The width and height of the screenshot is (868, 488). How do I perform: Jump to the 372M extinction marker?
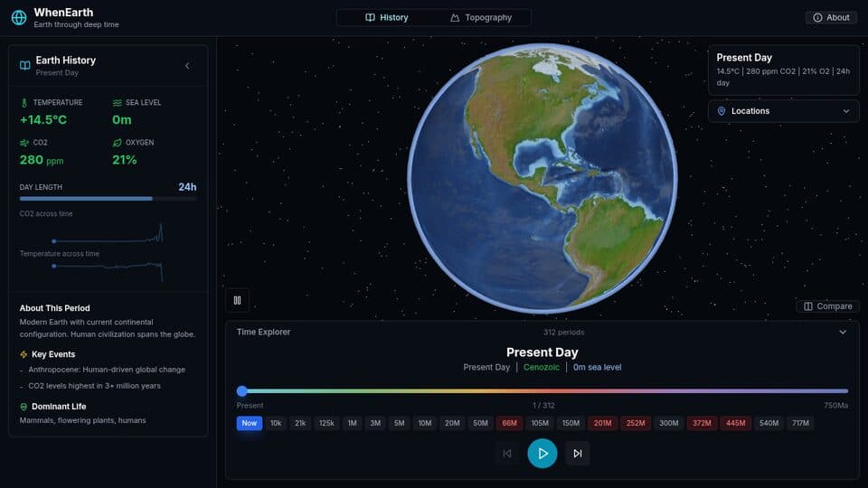coord(702,423)
